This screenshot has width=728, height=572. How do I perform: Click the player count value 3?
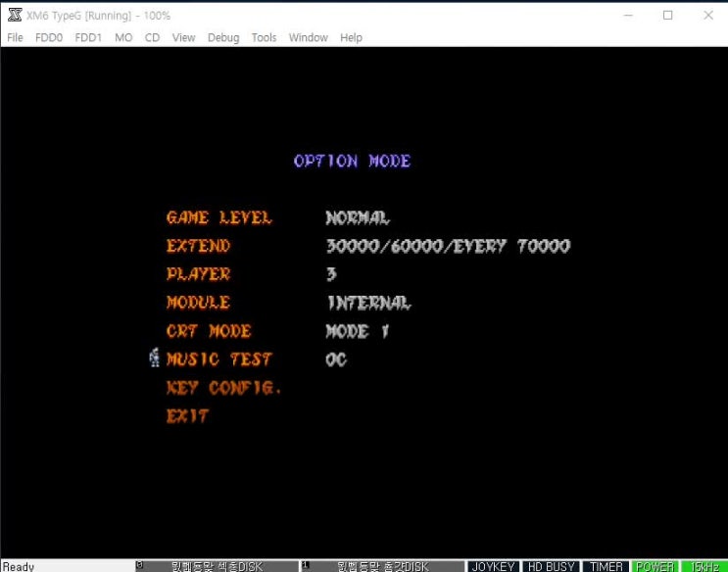pos(331,274)
